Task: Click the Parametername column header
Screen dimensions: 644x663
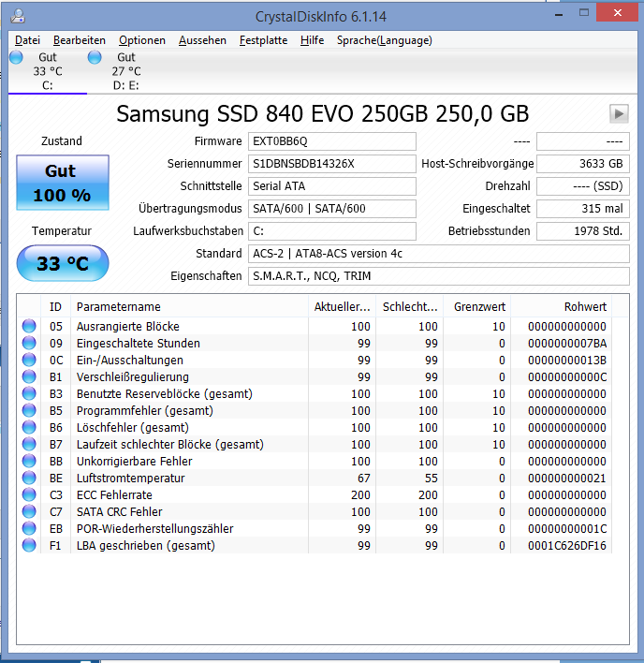Action: tap(189, 306)
